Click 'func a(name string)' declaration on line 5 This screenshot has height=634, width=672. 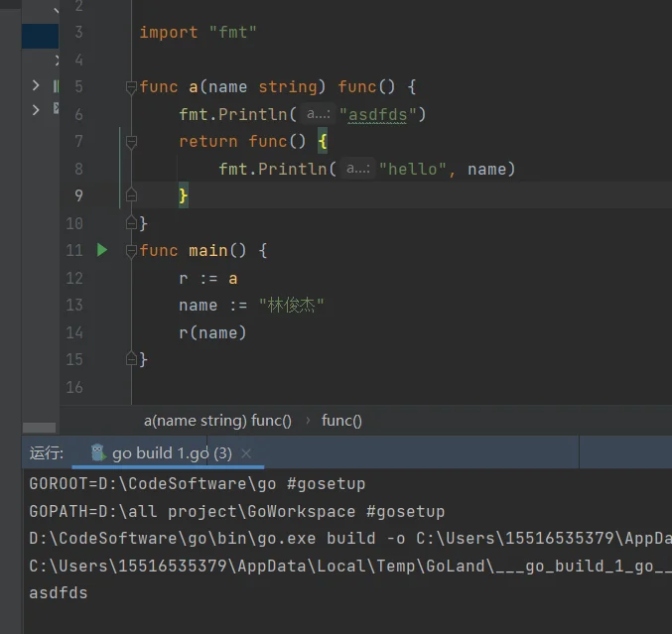click(232, 87)
